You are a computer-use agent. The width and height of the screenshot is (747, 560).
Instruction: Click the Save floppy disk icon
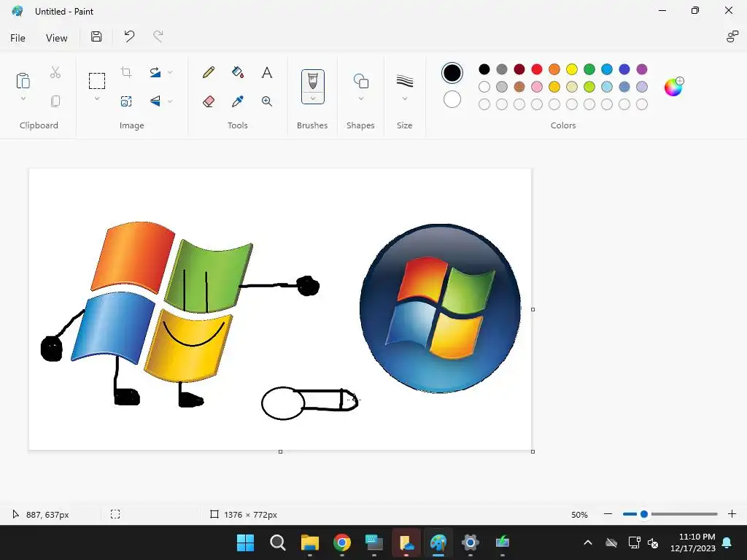click(96, 36)
